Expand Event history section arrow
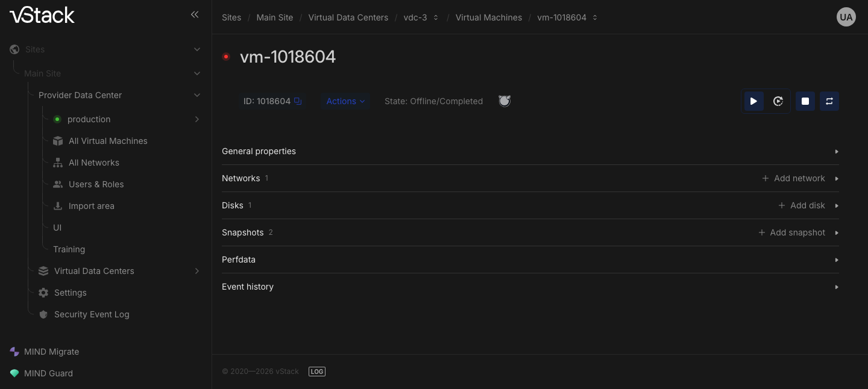Screen dimensions: 868x389 [x=837, y=287]
